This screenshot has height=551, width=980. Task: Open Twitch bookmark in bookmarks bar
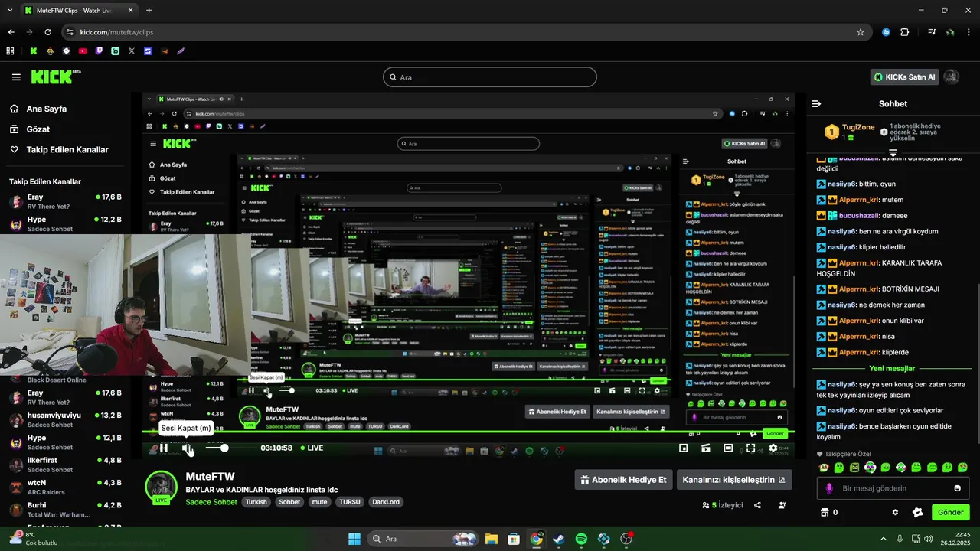click(x=99, y=51)
